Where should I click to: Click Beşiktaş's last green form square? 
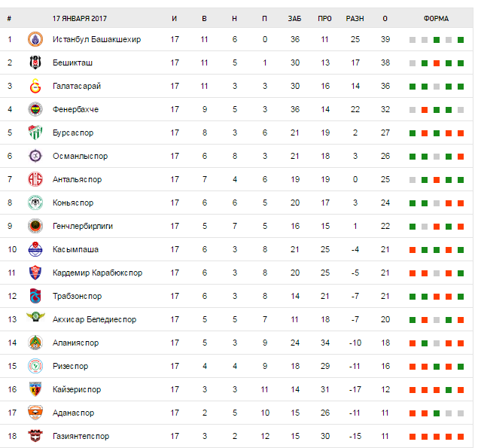click(460, 62)
